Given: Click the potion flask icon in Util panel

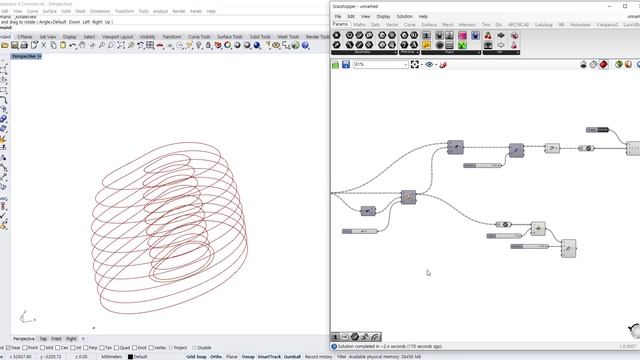Looking at the screenshot, I should pos(514,45).
